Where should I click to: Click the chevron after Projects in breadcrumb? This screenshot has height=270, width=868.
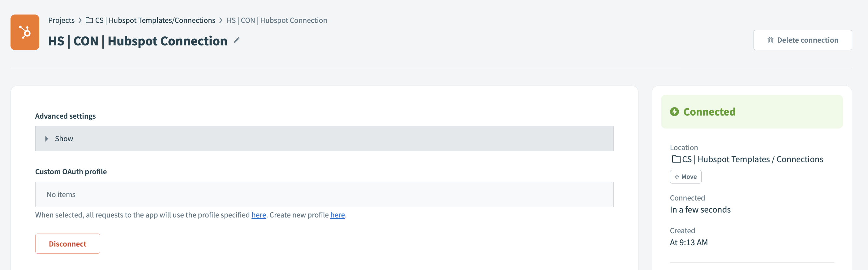click(80, 20)
